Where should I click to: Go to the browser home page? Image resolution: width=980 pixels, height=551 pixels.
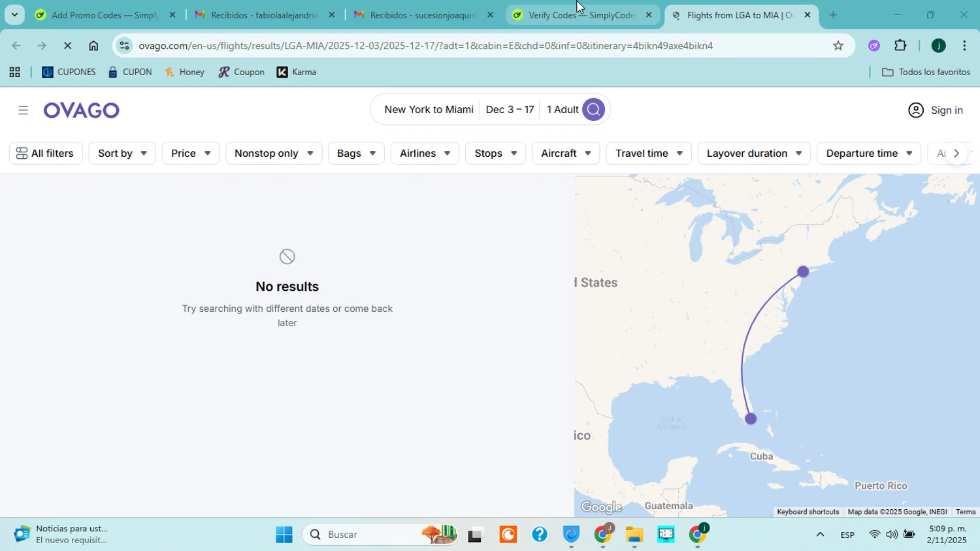[x=93, y=46]
